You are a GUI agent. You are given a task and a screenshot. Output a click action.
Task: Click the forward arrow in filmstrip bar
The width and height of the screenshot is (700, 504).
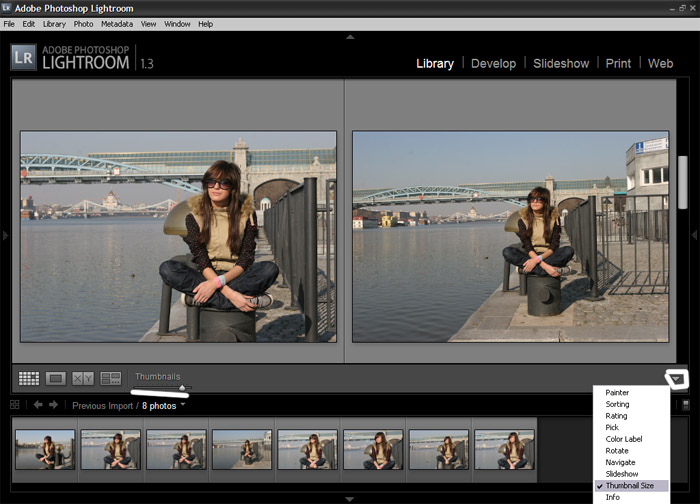[53, 405]
